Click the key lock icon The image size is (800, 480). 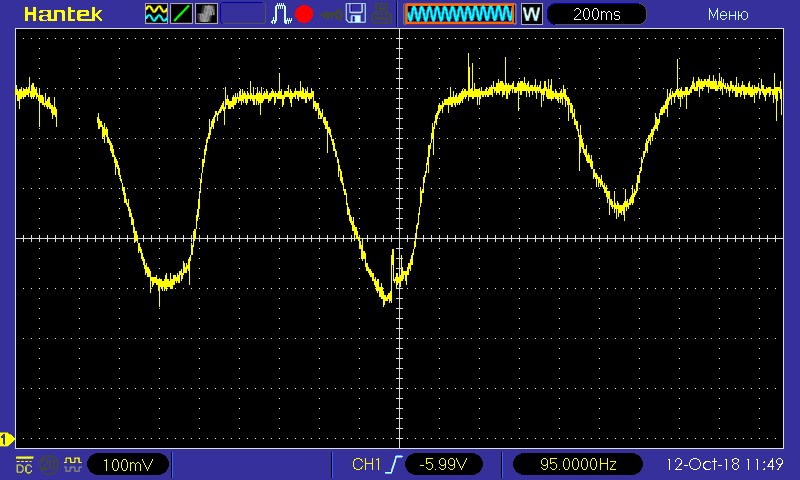(329, 14)
